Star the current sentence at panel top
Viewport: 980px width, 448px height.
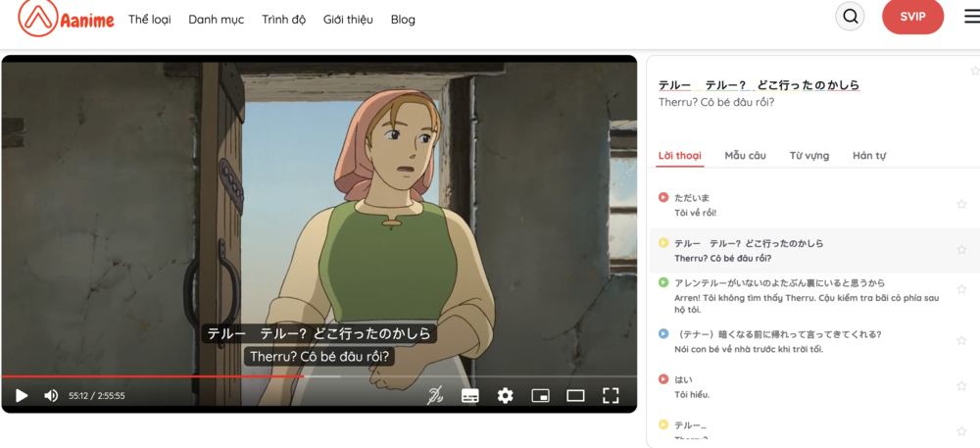975,70
